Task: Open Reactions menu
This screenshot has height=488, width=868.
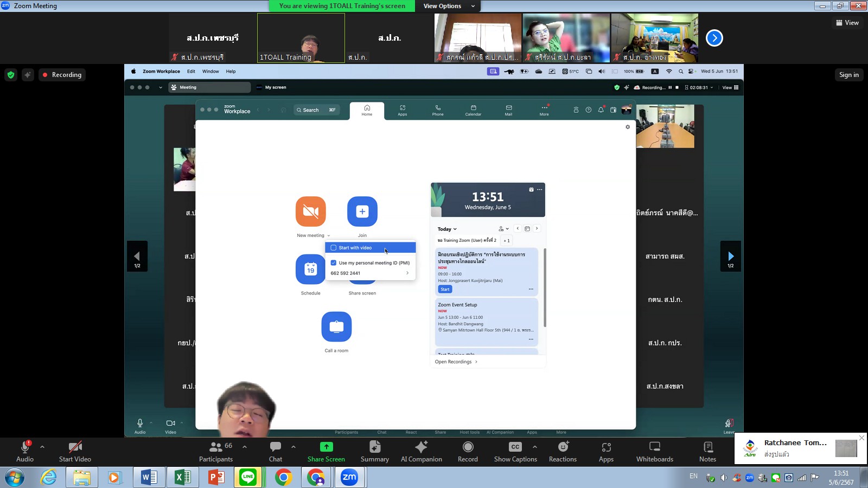Action: tap(563, 451)
